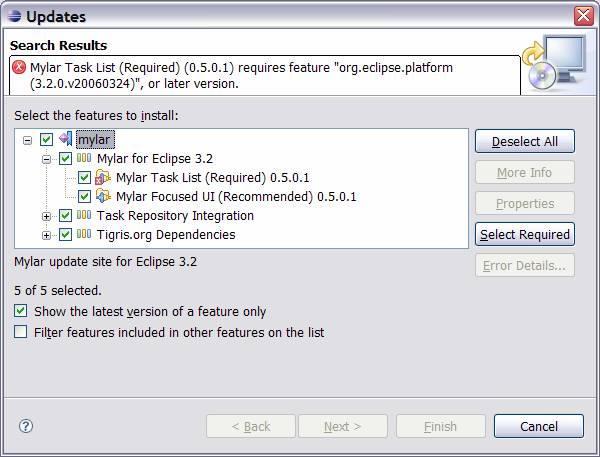Uncheck the Mylar for Eclipse 3.2 checkbox
This screenshot has width=600, height=457.
(65, 158)
